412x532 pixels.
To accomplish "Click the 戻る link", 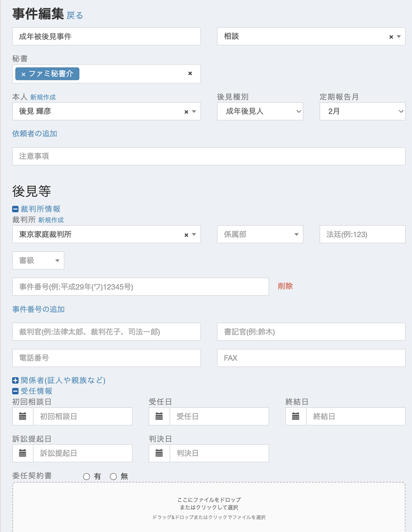I will 75,16.
